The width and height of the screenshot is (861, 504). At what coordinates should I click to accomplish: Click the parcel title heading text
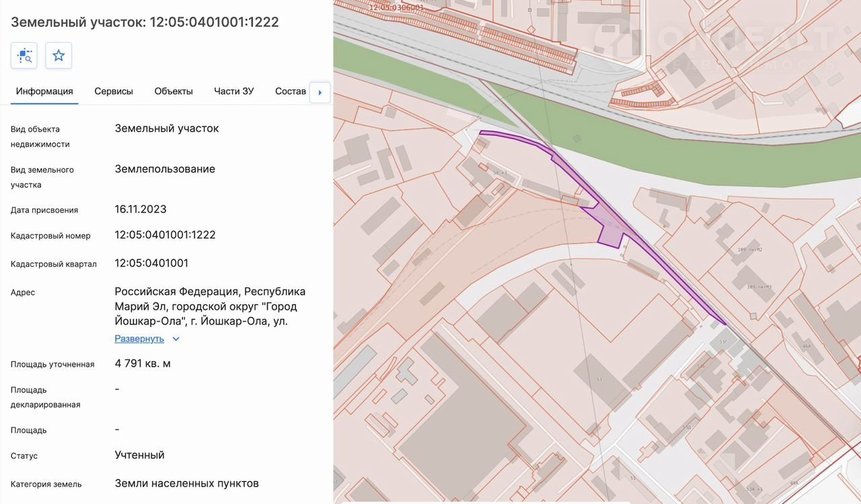(145, 22)
